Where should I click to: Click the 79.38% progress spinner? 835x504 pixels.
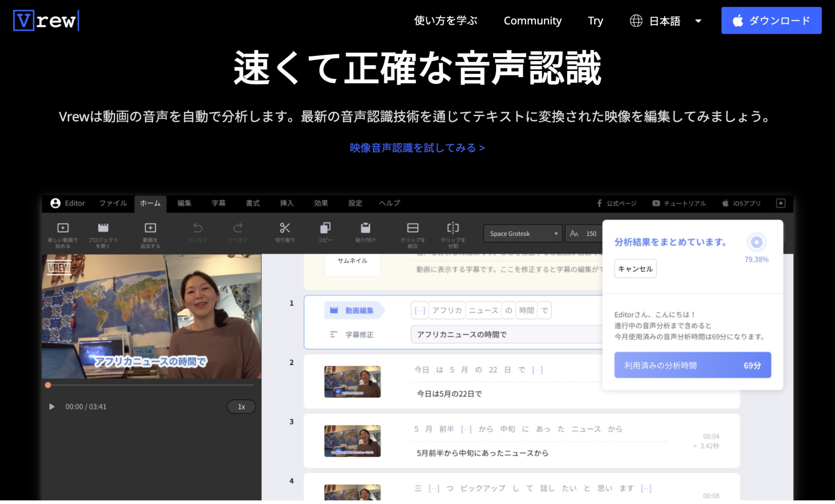tap(756, 242)
